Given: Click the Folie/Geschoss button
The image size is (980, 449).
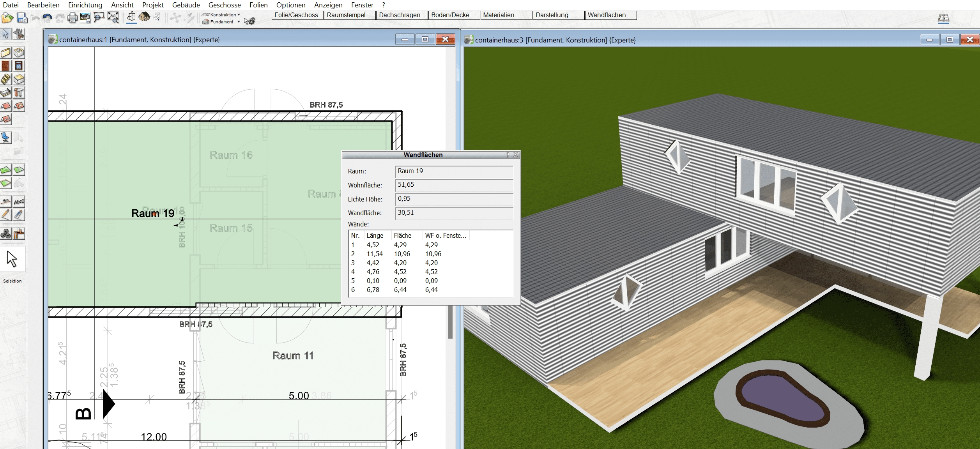Looking at the screenshot, I should [x=297, y=15].
